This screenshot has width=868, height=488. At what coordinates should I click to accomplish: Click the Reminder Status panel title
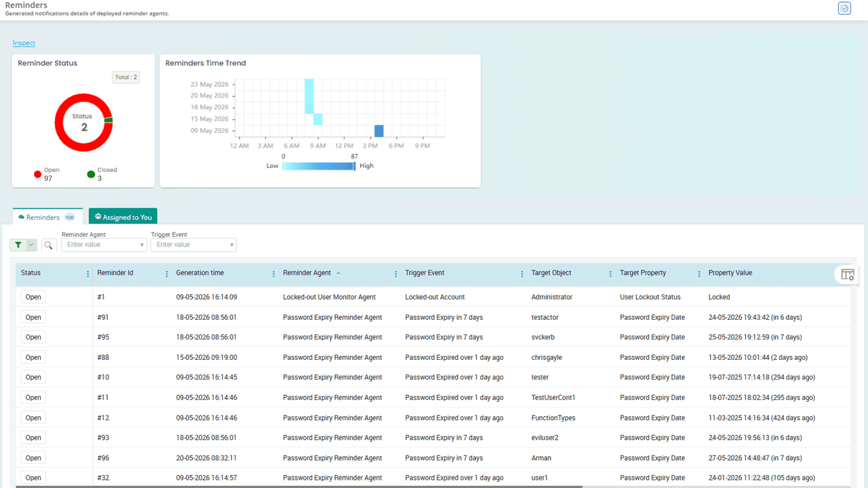(x=47, y=63)
